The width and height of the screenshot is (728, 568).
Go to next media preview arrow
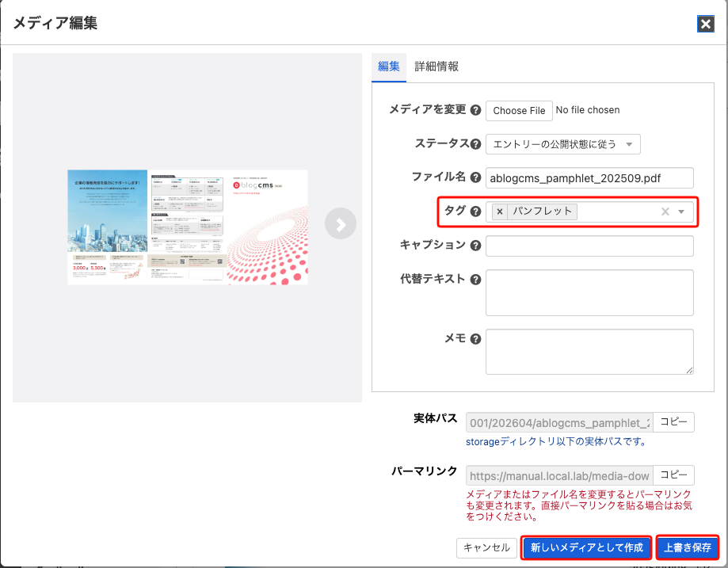click(340, 225)
